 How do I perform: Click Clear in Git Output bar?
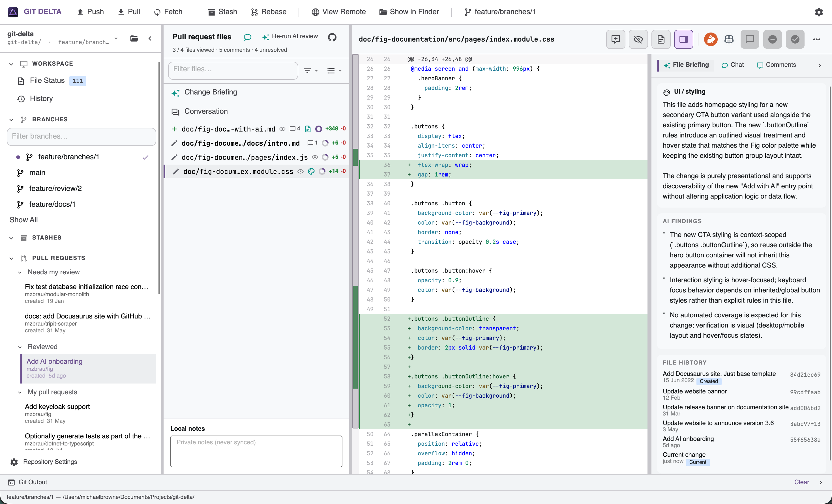pyautogui.click(x=801, y=482)
